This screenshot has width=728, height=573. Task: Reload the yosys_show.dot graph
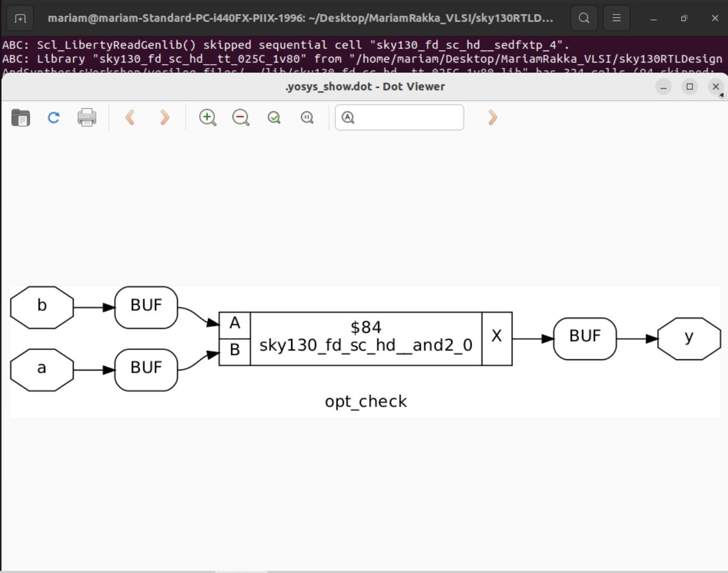(x=53, y=117)
